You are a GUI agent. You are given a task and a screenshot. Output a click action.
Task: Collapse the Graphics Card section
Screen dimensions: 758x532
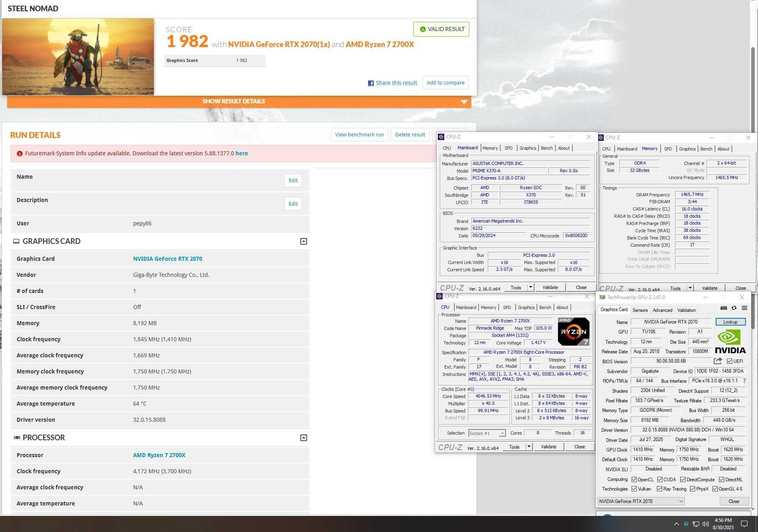pyautogui.click(x=304, y=241)
